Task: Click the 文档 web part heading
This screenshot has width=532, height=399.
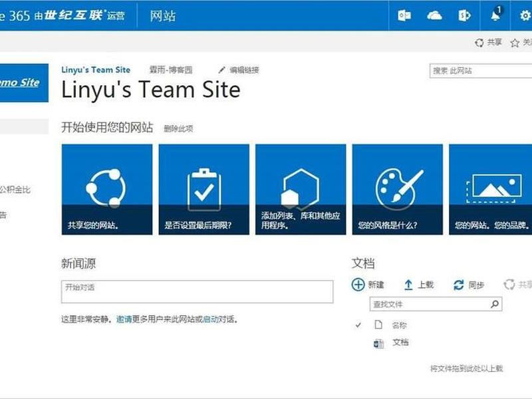Action: point(363,263)
